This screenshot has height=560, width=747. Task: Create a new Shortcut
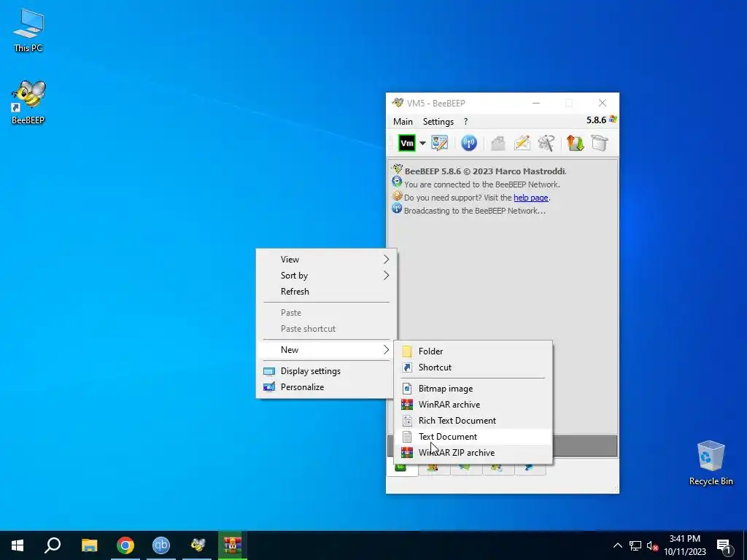[x=473, y=367]
